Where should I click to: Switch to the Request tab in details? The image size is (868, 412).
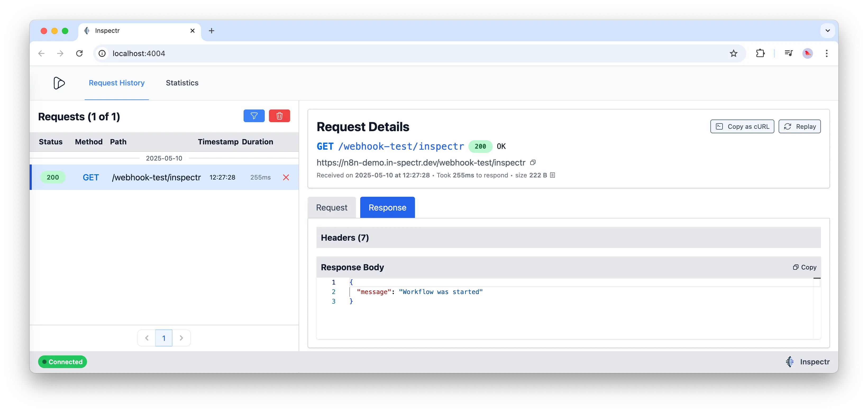click(332, 207)
